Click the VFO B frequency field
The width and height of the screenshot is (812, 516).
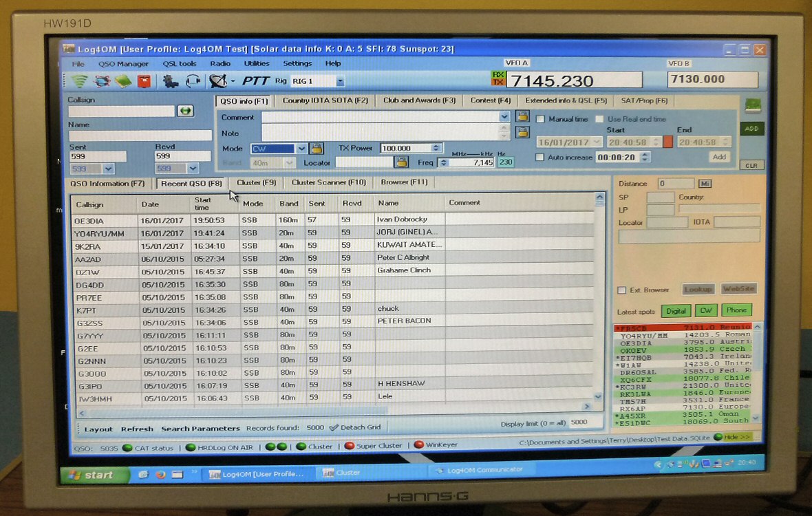click(713, 79)
